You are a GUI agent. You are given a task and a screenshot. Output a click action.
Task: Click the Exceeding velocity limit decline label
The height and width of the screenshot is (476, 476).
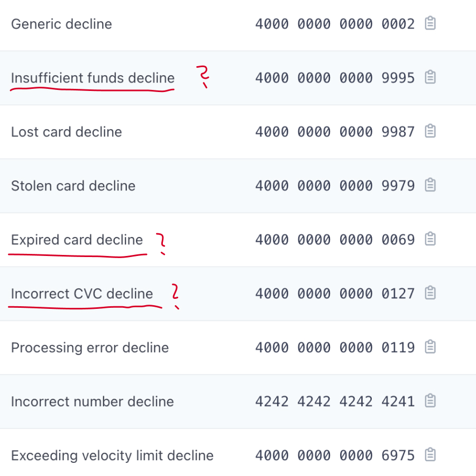pos(112,456)
